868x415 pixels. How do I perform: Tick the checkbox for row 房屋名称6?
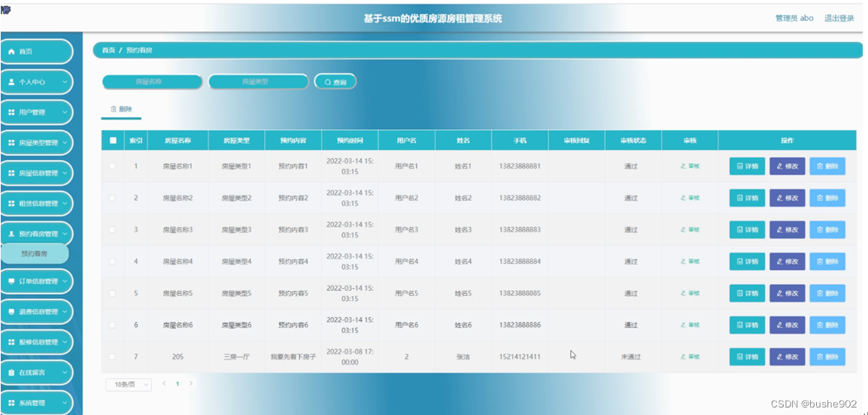click(113, 325)
